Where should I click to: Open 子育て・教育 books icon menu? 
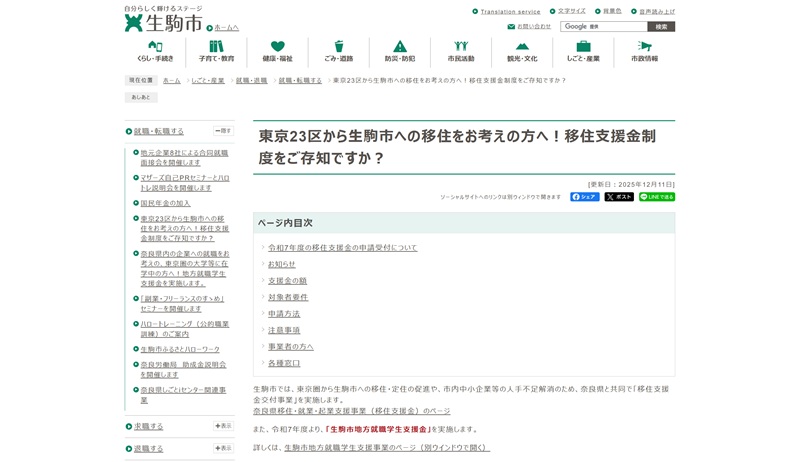tap(216, 52)
